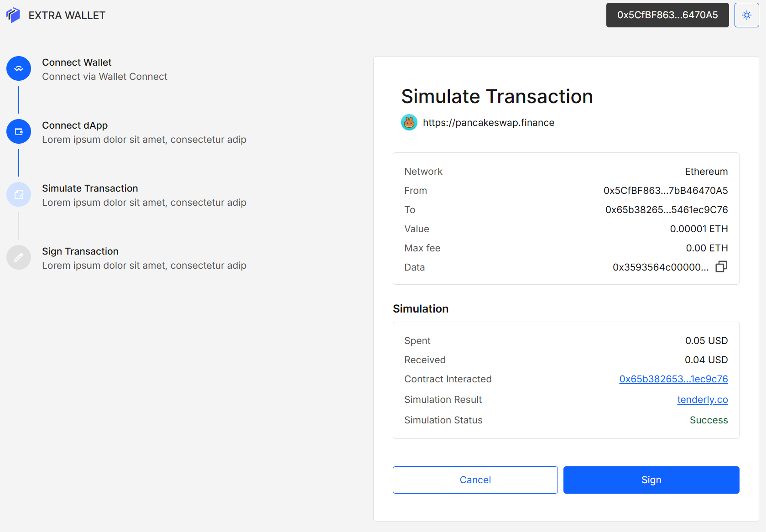Copy the transaction data hex
766x532 pixels.
[x=721, y=267]
